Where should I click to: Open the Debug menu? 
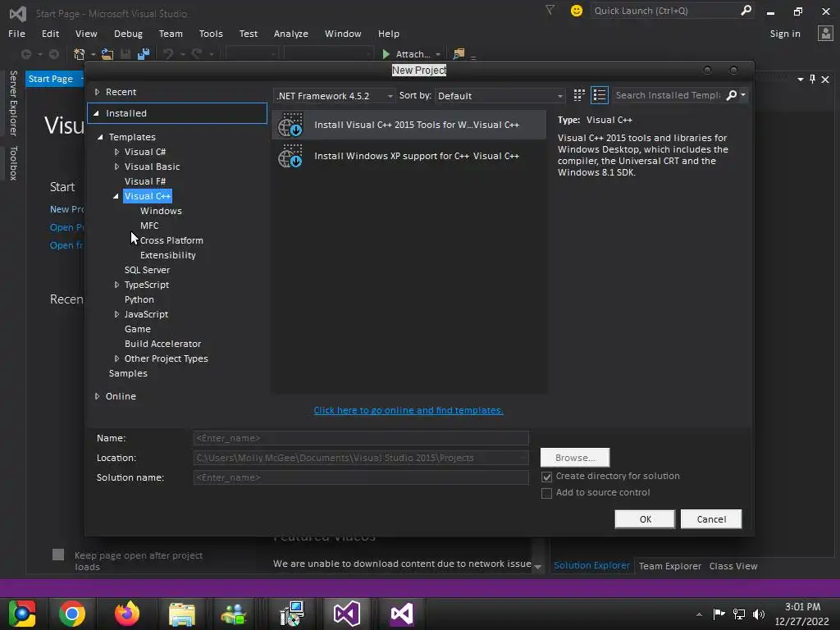(x=128, y=33)
